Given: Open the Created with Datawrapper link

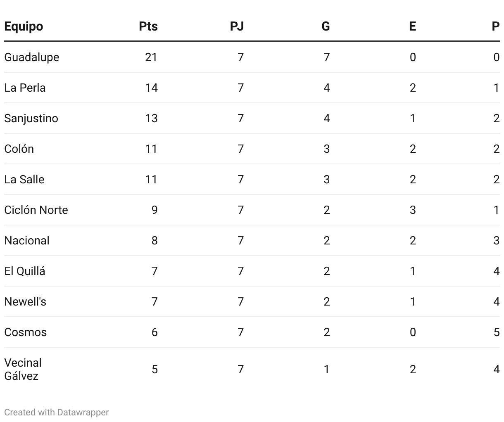Looking at the screenshot, I should (x=57, y=412).
